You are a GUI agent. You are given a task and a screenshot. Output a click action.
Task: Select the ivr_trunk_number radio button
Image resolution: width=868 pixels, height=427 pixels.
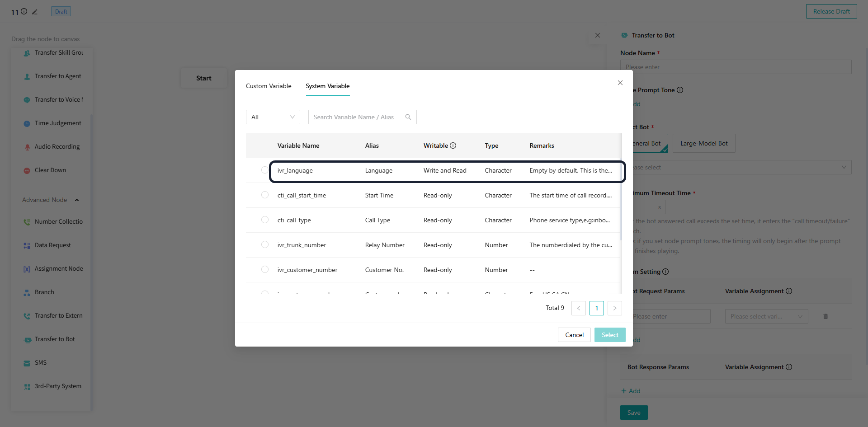pyautogui.click(x=265, y=244)
